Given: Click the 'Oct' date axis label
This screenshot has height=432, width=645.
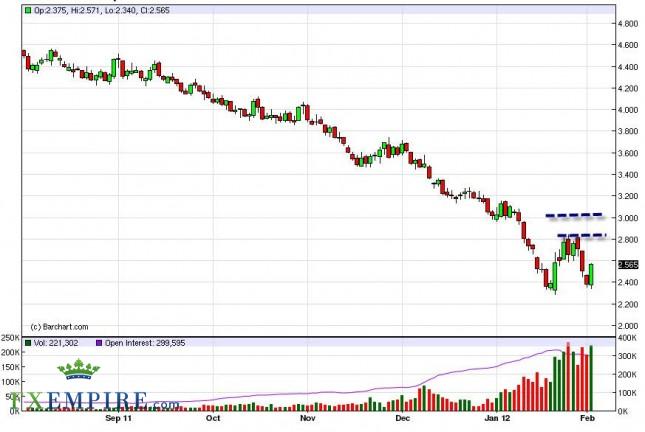Looking at the screenshot, I should (x=213, y=418).
